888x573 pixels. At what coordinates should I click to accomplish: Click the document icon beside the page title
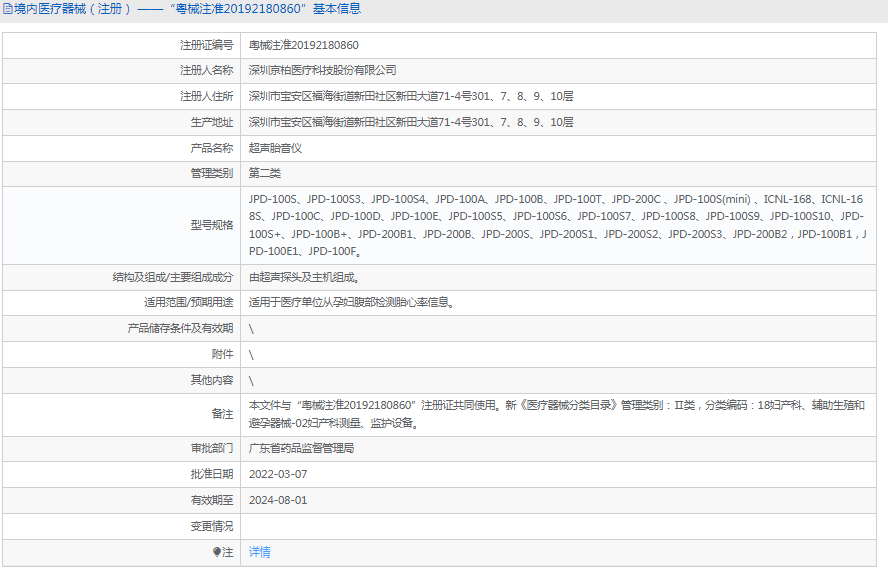[x=8, y=9]
